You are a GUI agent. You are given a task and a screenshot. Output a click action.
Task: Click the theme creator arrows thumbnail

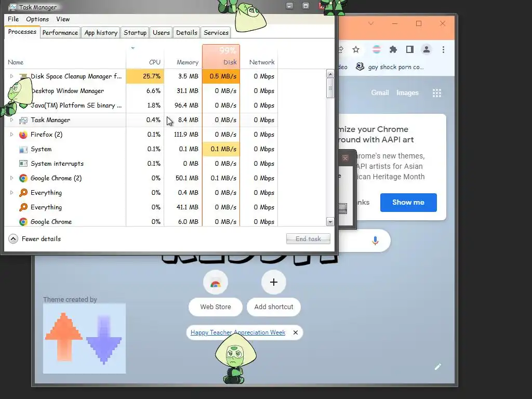[x=84, y=338]
